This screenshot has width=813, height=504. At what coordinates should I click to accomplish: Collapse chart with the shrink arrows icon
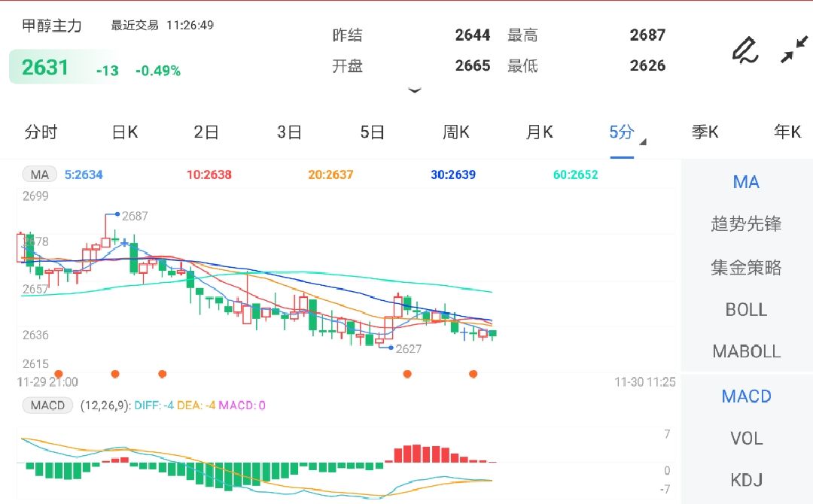[794, 49]
